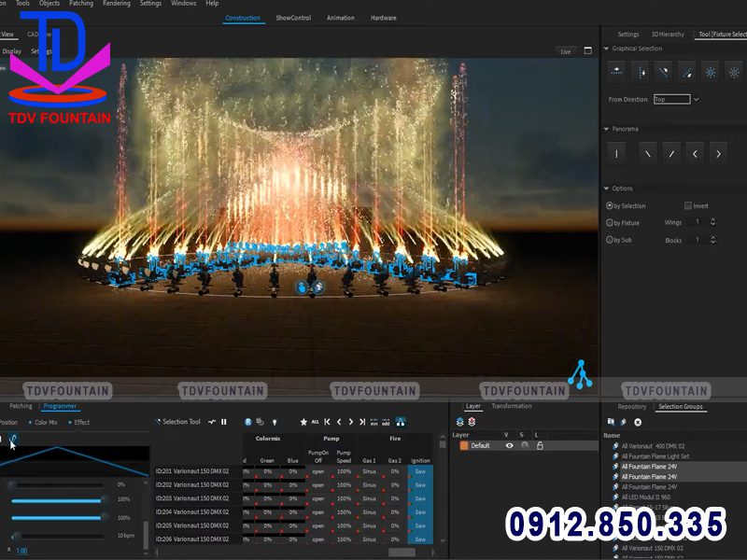Viewport: 747px width, 560px height.
Task: Pick the last dim circular graphical selection icon
Action: (x=734, y=72)
